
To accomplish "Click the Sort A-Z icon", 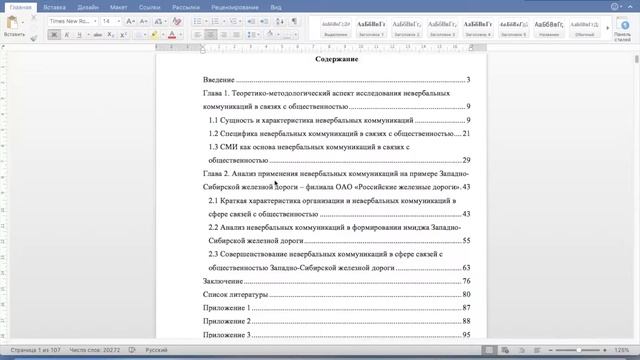I will pyautogui.click(x=280, y=21).
